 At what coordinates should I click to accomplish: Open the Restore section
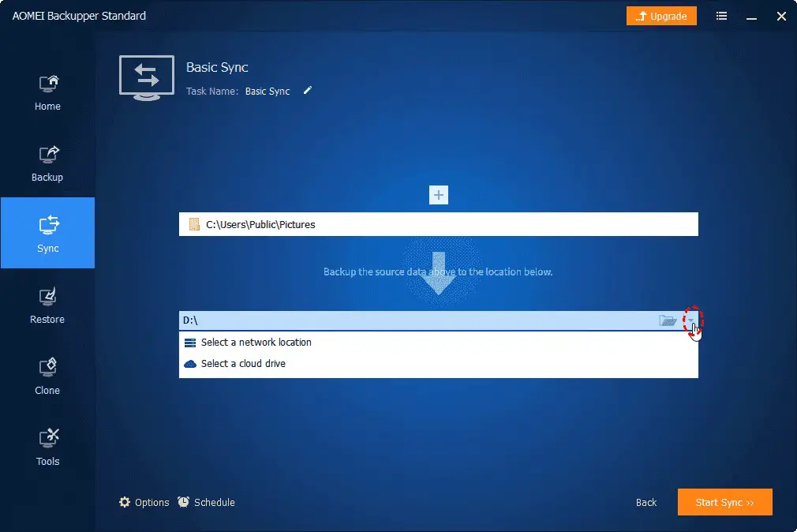point(47,305)
